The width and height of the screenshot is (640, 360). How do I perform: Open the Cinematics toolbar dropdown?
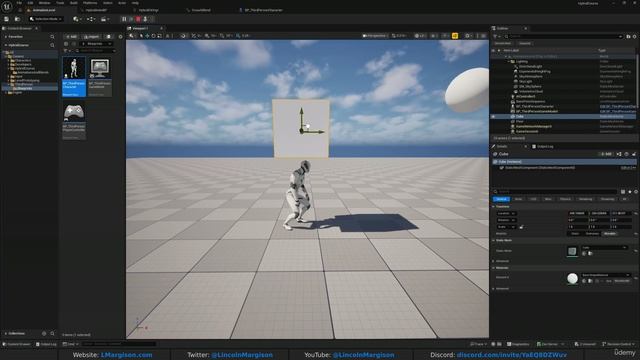105,19
